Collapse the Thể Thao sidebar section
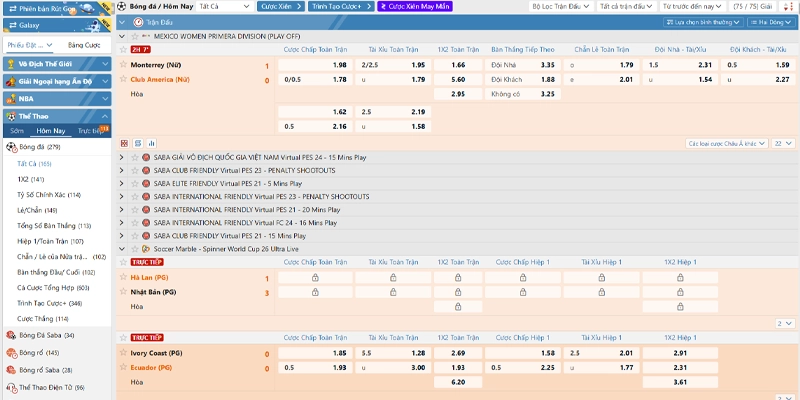This screenshot has height=400, width=800. [105, 116]
